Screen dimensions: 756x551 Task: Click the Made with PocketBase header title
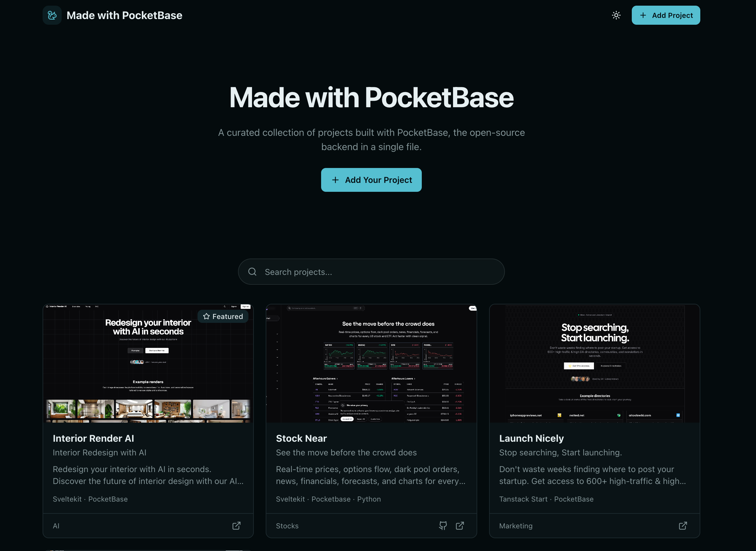[125, 15]
